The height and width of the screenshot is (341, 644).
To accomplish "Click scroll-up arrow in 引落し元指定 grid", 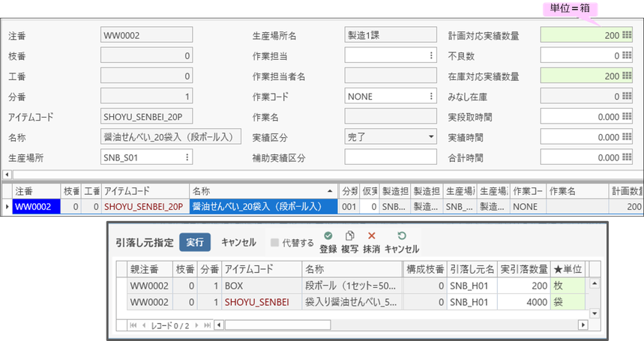I will (595, 283).
